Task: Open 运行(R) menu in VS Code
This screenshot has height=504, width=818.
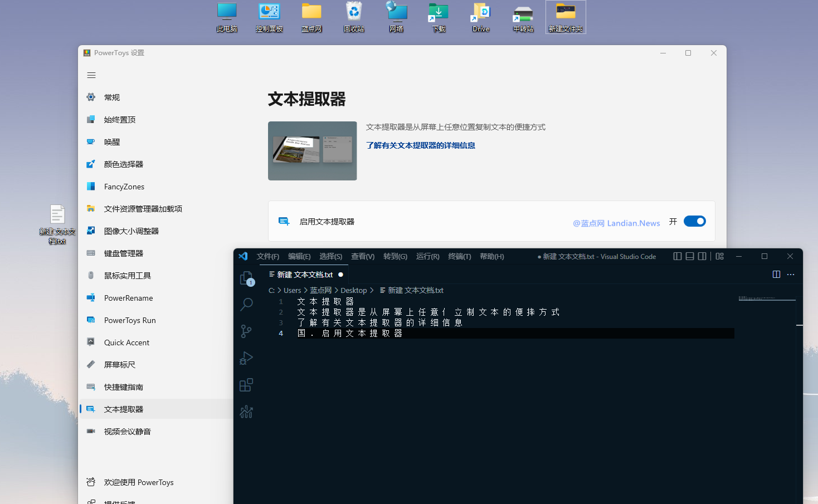Action: [428, 256]
